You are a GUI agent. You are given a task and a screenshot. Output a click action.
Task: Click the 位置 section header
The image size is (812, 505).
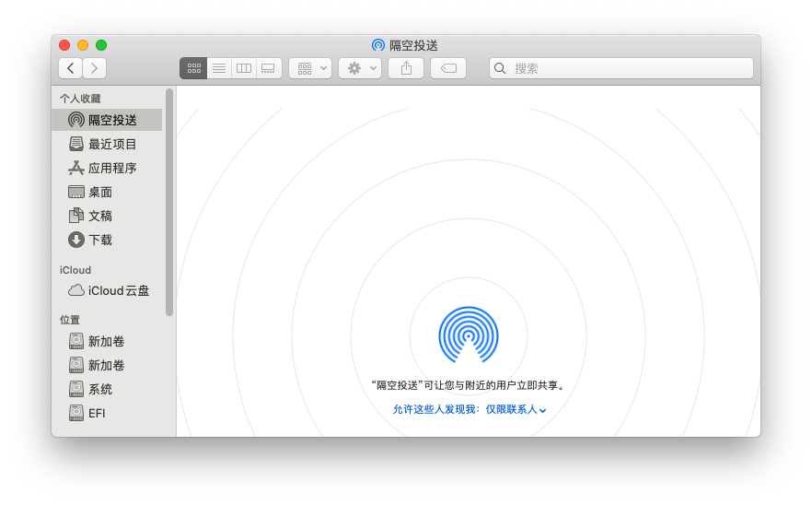coord(70,320)
